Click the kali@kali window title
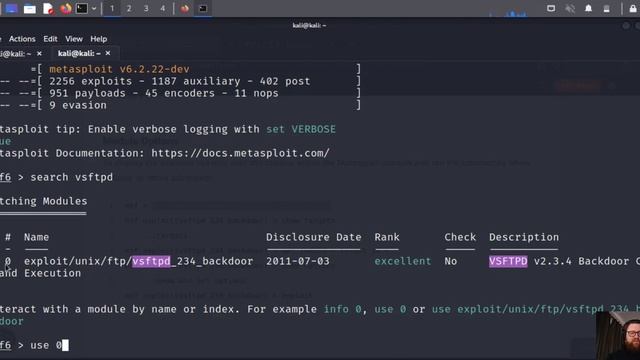This screenshot has width=640, height=360. [309, 25]
